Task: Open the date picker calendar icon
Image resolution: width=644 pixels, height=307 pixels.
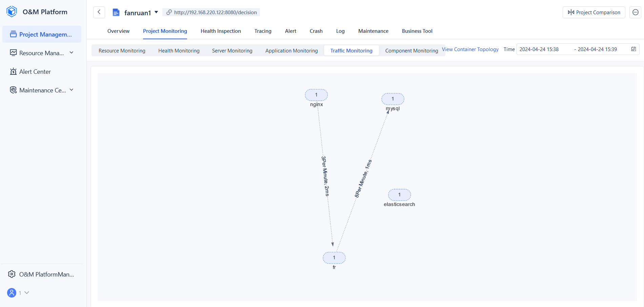Action: tap(633, 49)
